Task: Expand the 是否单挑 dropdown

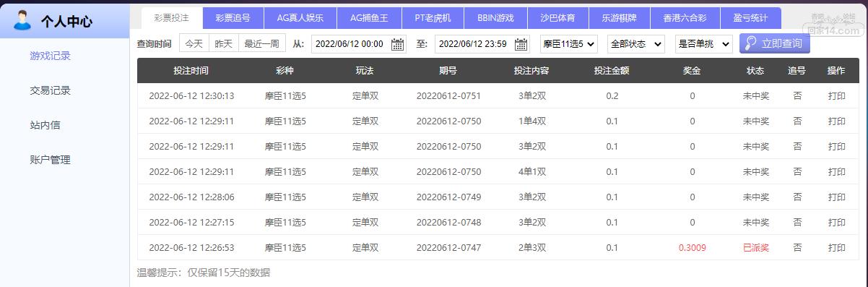Action: coord(703,44)
